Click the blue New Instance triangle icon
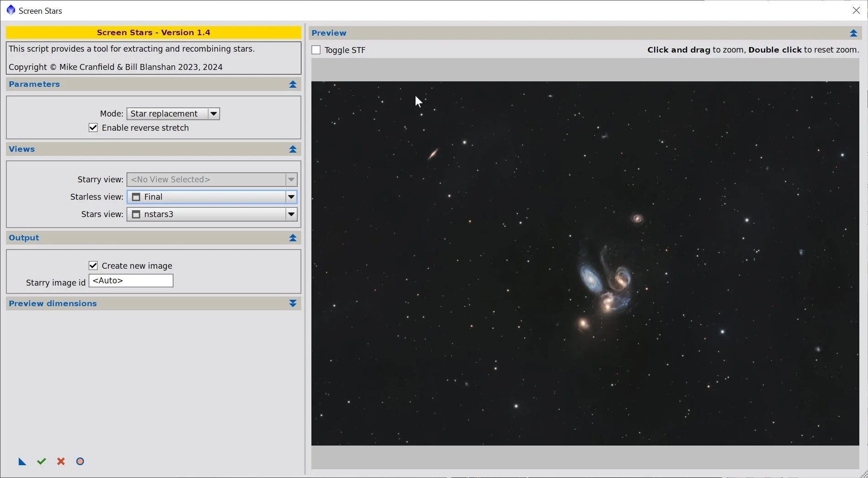Viewport: 868px width, 478px height. point(22,462)
